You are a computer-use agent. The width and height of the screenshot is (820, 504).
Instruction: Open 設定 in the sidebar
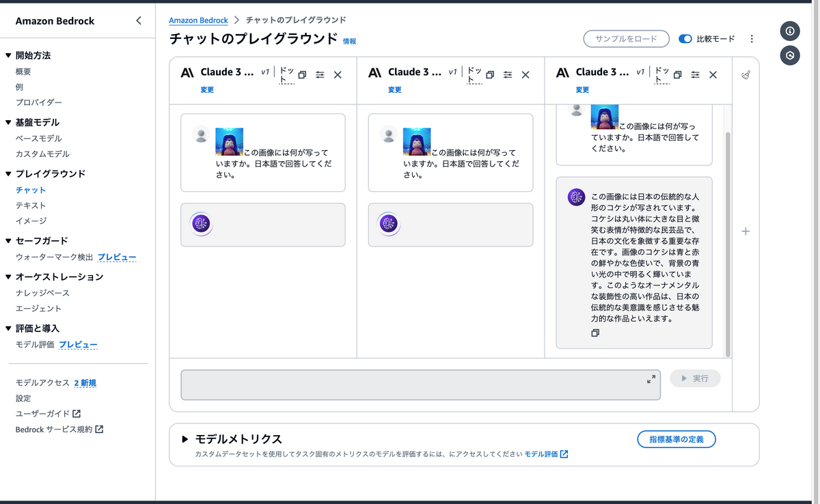pyautogui.click(x=23, y=398)
